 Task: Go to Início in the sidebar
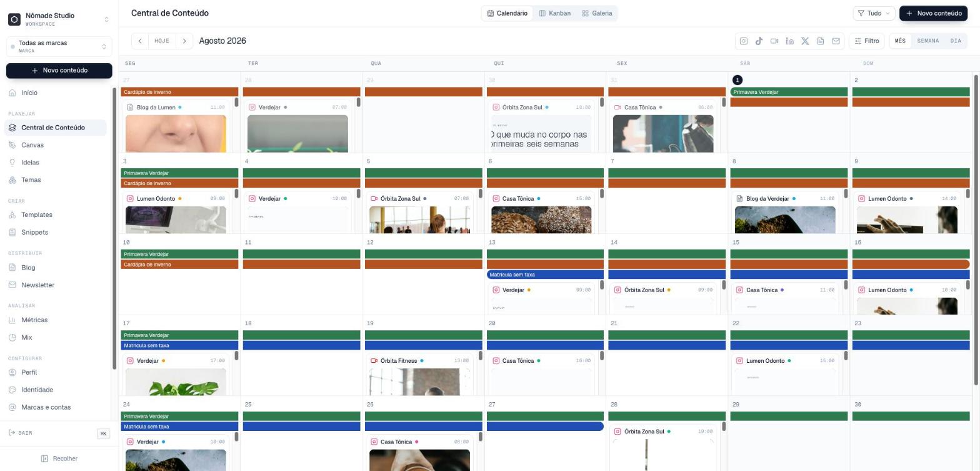[56, 93]
